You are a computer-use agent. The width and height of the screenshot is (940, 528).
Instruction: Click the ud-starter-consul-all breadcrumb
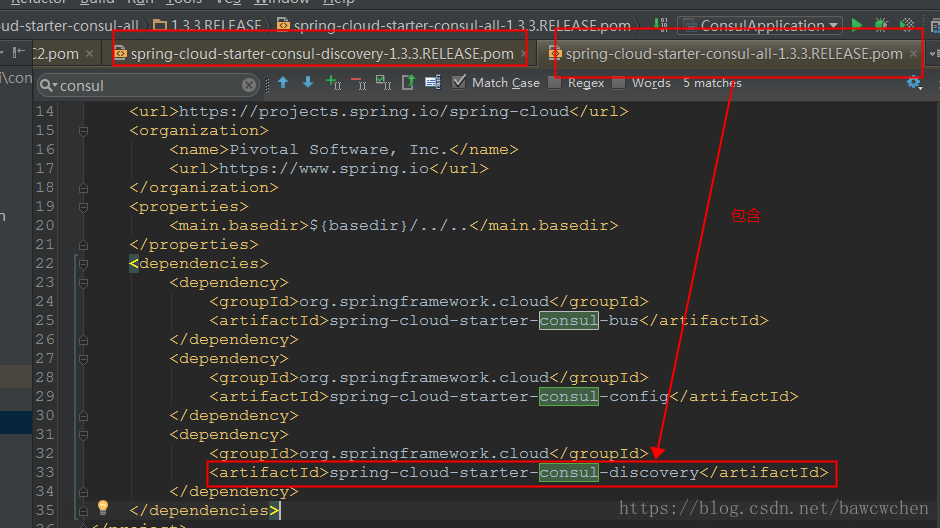(x=70, y=26)
